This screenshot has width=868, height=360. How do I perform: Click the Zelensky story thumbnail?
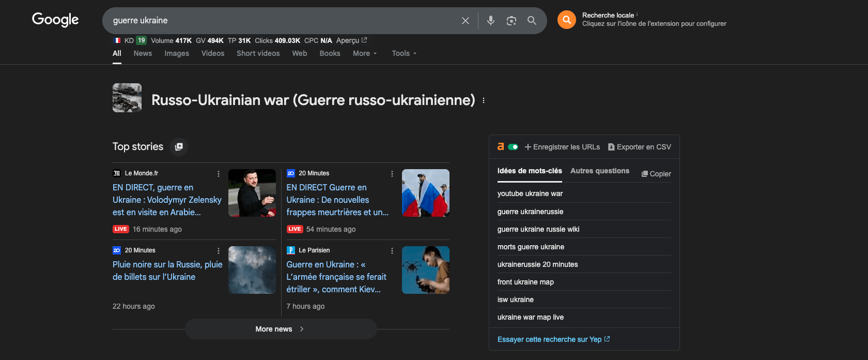point(252,193)
